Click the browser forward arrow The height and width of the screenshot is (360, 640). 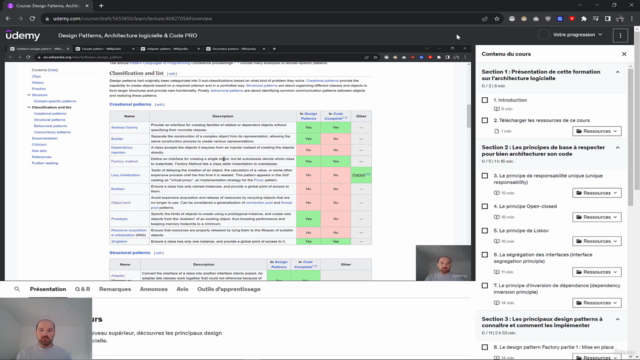(20, 18)
